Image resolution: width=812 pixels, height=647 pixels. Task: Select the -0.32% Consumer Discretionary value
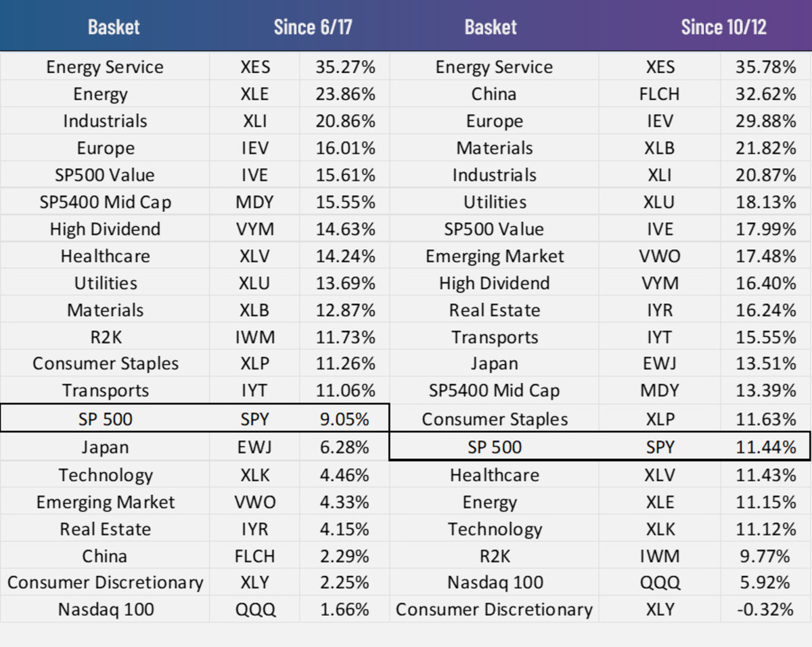coord(766,610)
